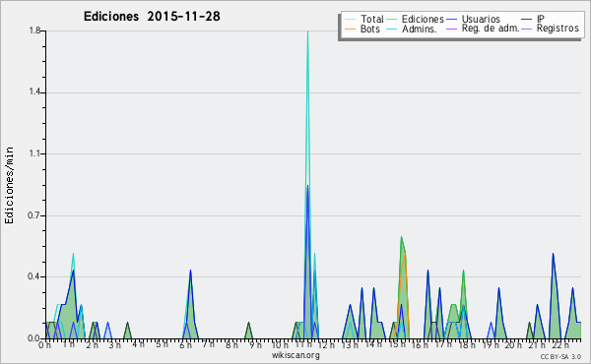Click the 0.7 y-axis value
591x364 pixels.
[x=34, y=215]
